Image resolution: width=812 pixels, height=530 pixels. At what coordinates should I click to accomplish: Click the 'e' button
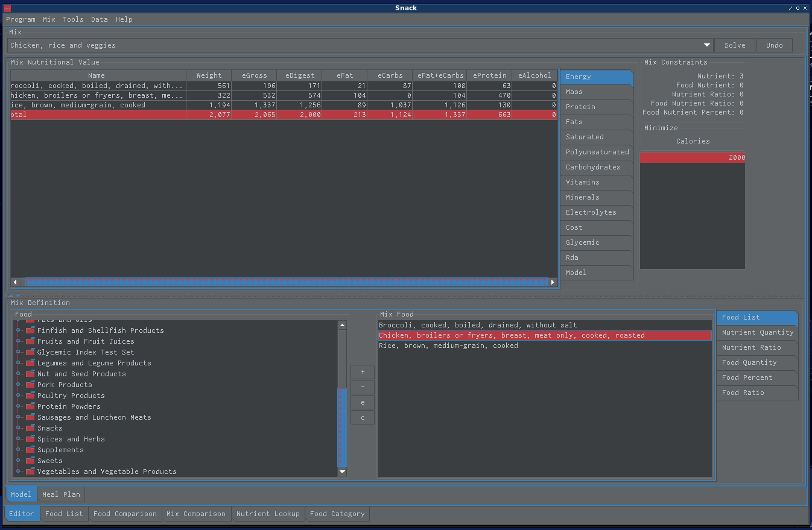[x=363, y=402]
